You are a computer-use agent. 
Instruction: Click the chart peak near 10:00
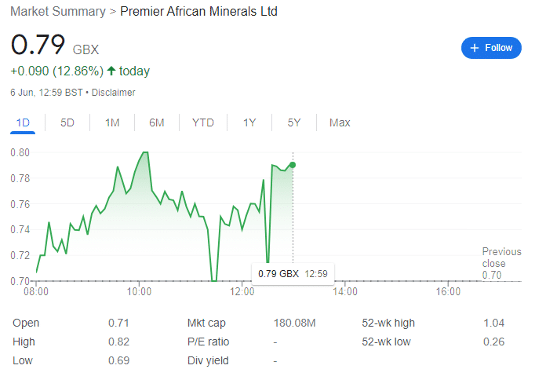[x=145, y=152]
